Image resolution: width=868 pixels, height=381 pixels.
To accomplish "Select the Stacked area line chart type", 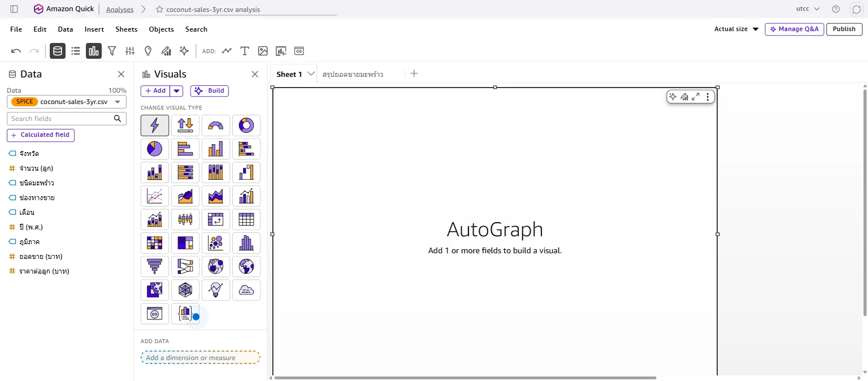I will (216, 196).
